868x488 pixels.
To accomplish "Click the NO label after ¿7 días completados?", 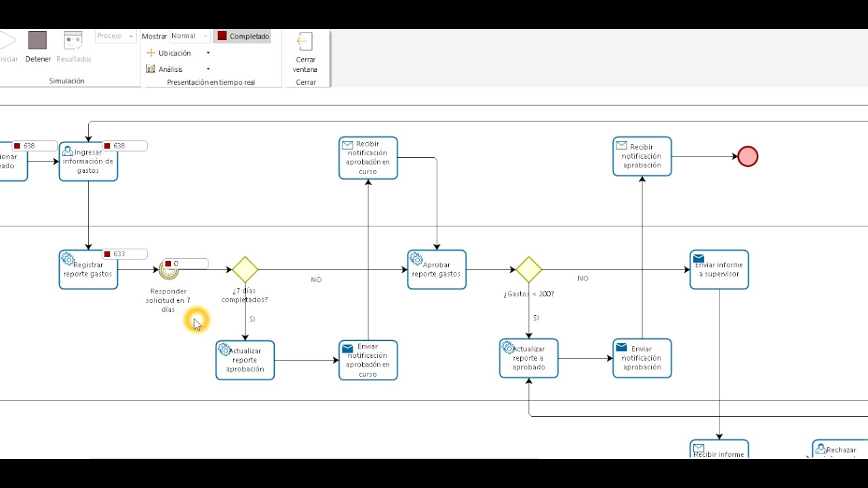I will (x=316, y=279).
